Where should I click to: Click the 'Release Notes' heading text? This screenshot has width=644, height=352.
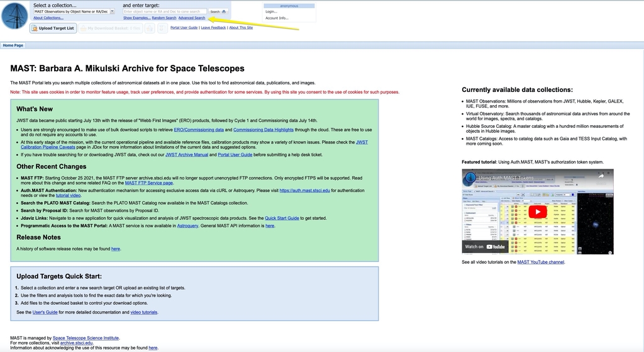click(x=38, y=237)
